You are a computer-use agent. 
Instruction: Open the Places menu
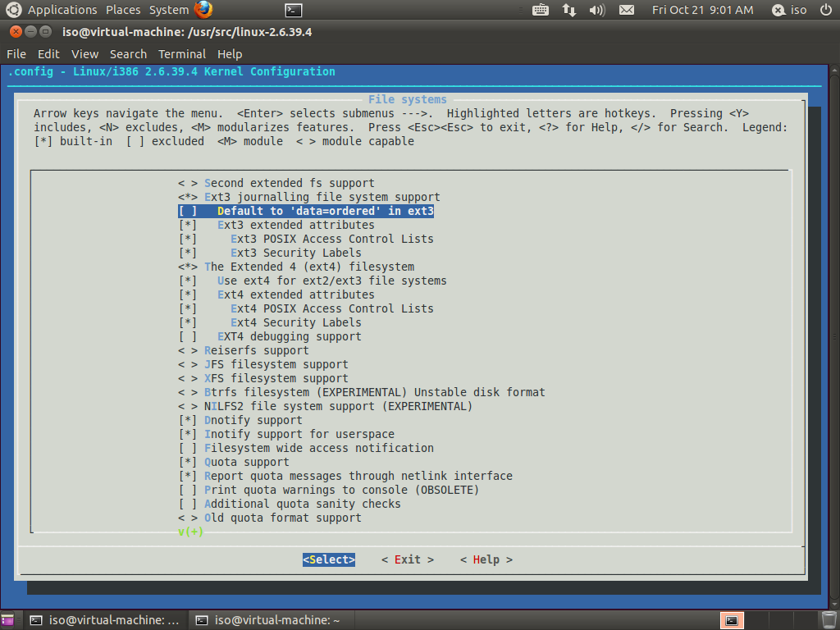123,10
